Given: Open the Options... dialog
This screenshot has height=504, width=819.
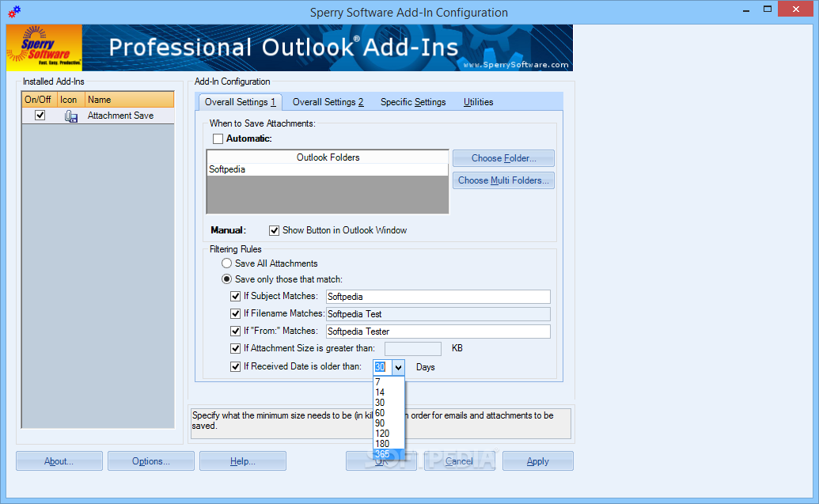Looking at the screenshot, I should [151, 461].
